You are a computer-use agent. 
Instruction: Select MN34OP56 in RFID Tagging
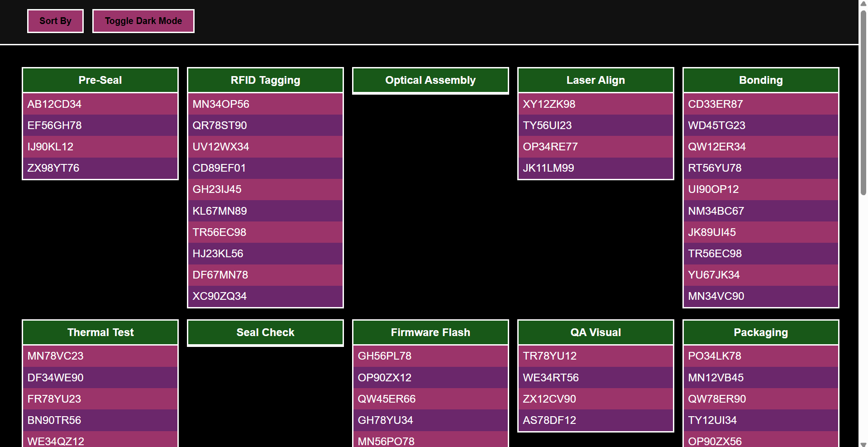(x=265, y=104)
